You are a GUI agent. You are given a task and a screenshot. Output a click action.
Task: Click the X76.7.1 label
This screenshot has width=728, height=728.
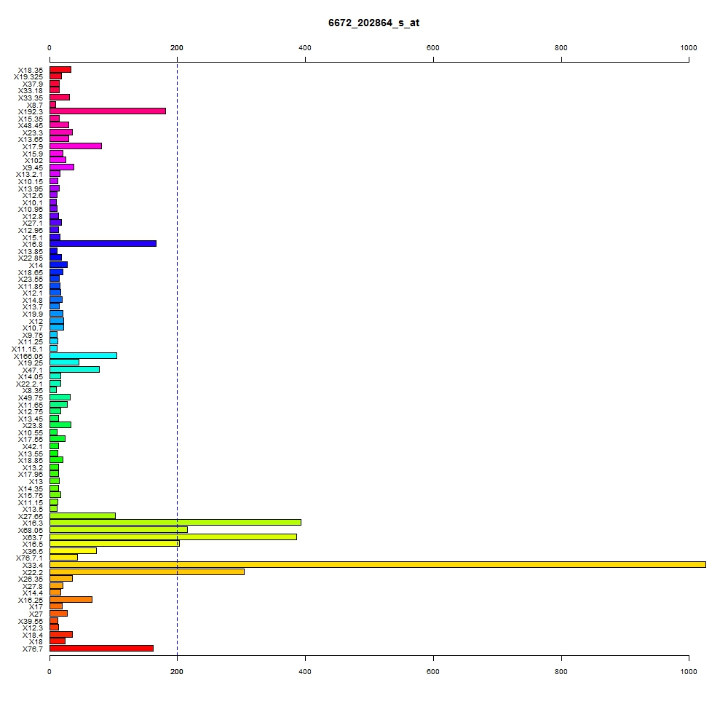click(x=29, y=558)
